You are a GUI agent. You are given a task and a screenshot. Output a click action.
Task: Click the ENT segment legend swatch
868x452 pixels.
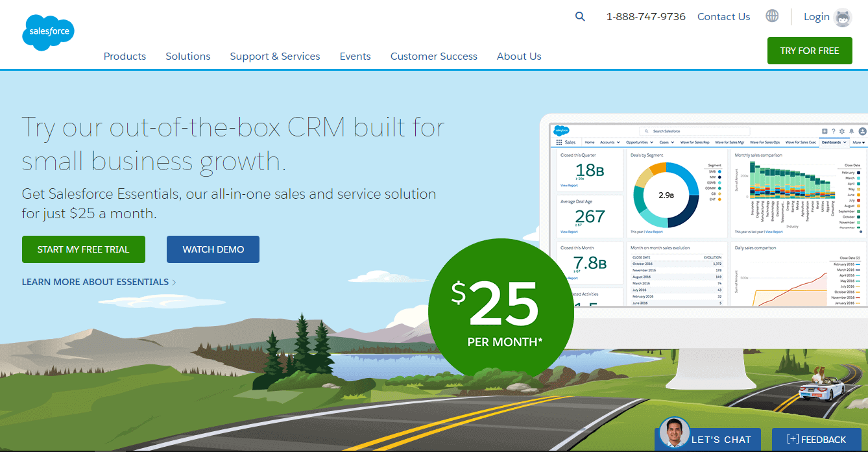point(719,199)
